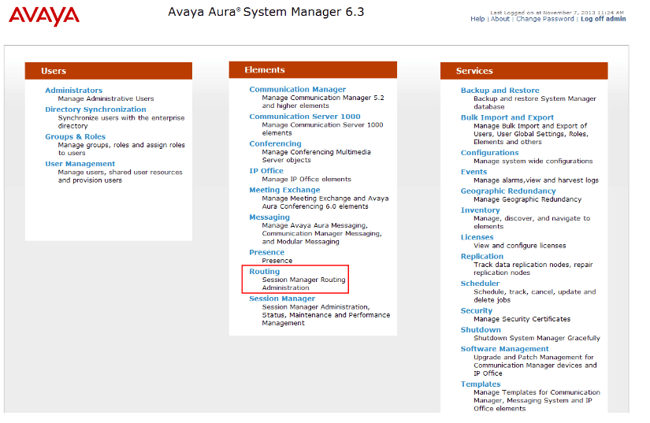The image size is (650, 423).
Task: Select Communication Manager element
Action: point(297,89)
